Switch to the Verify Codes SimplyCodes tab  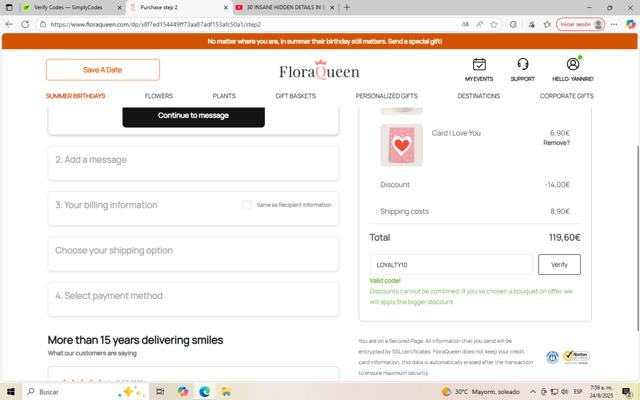pos(67,7)
